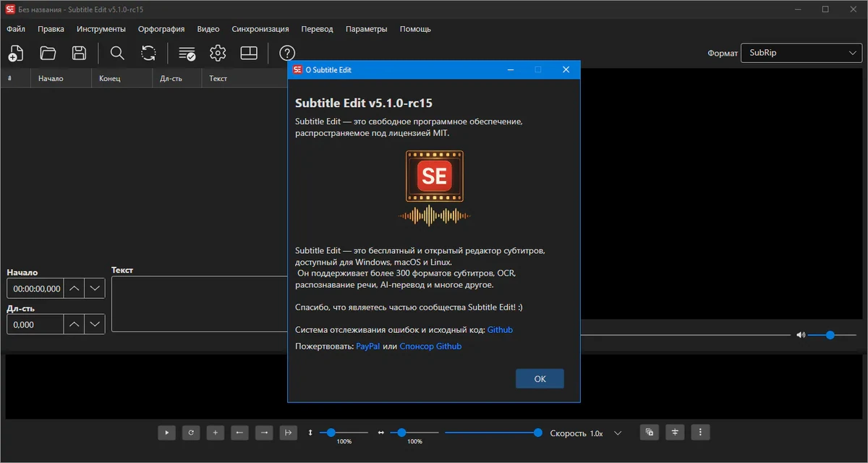
Task: Open the Параметры menu
Action: click(366, 29)
